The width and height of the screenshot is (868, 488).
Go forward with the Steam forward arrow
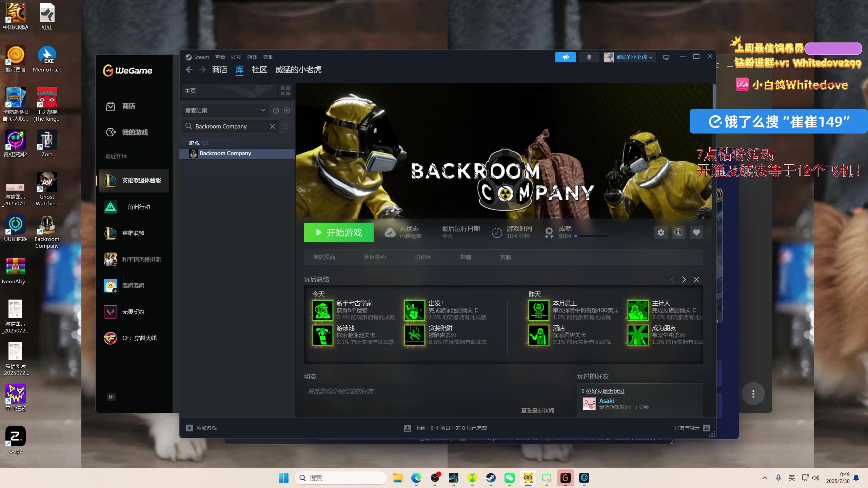click(x=202, y=69)
